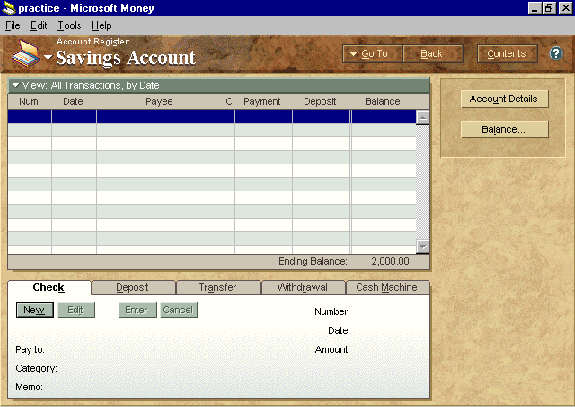Expand the View: All Transactions selector

[x=87, y=85]
